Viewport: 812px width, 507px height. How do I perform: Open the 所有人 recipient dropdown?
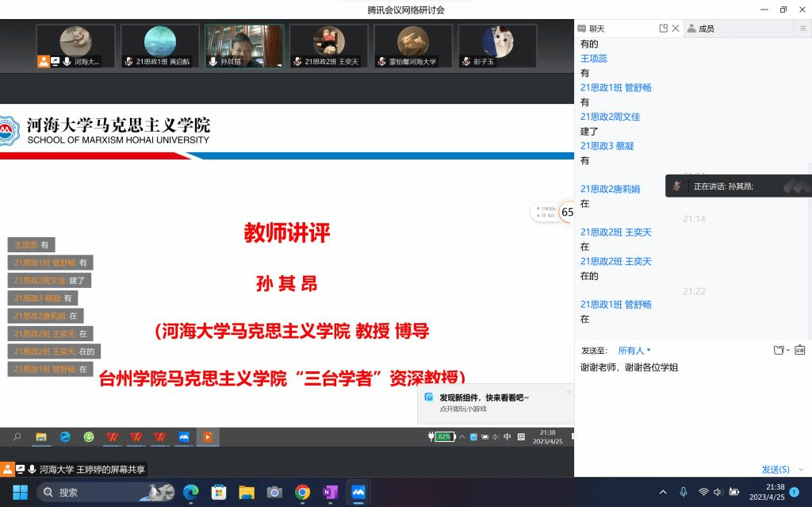[634, 350]
